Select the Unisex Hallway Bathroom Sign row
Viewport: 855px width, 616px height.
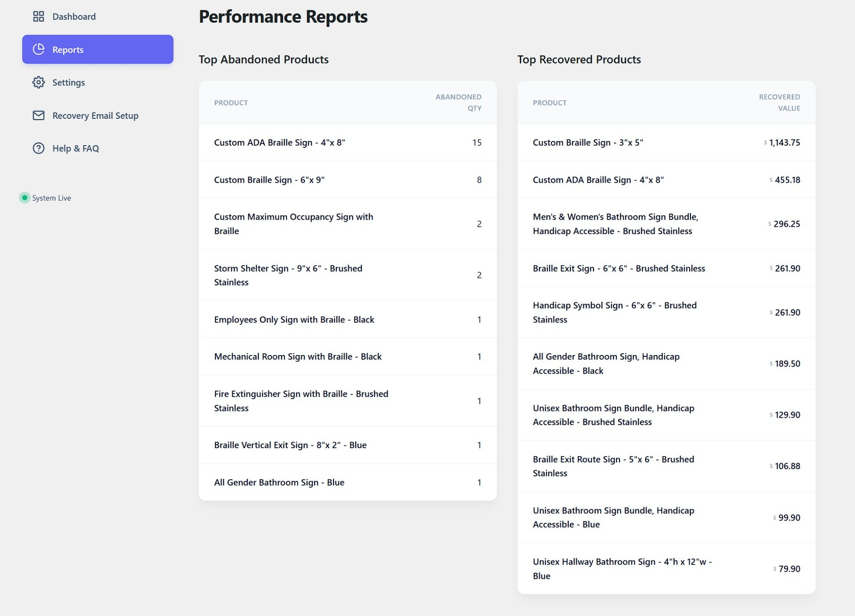click(x=622, y=569)
